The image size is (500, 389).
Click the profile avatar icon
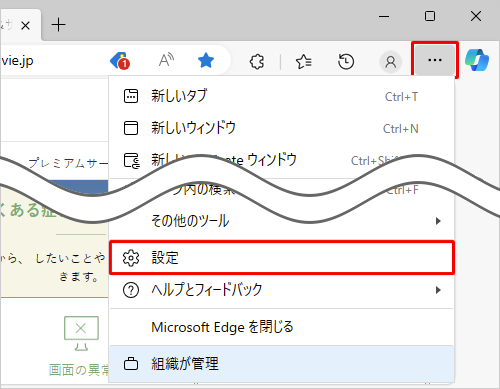point(391,62)
